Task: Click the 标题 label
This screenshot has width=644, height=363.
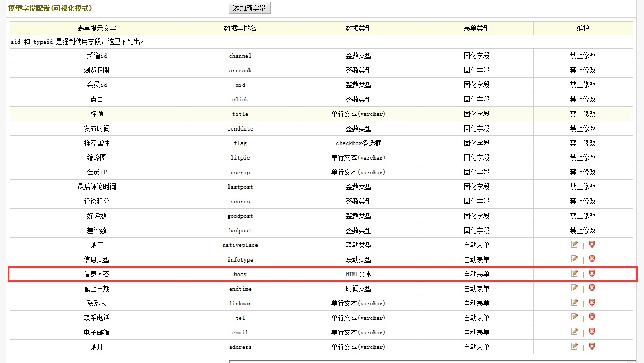Action: [97, 114]
